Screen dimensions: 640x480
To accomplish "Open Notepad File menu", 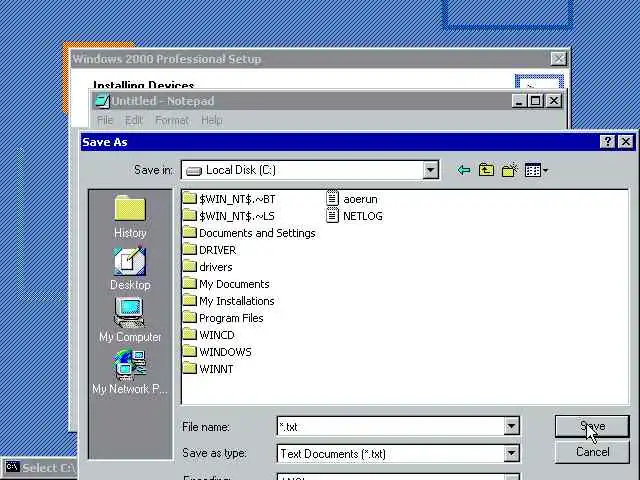I will tap(104, 120).
